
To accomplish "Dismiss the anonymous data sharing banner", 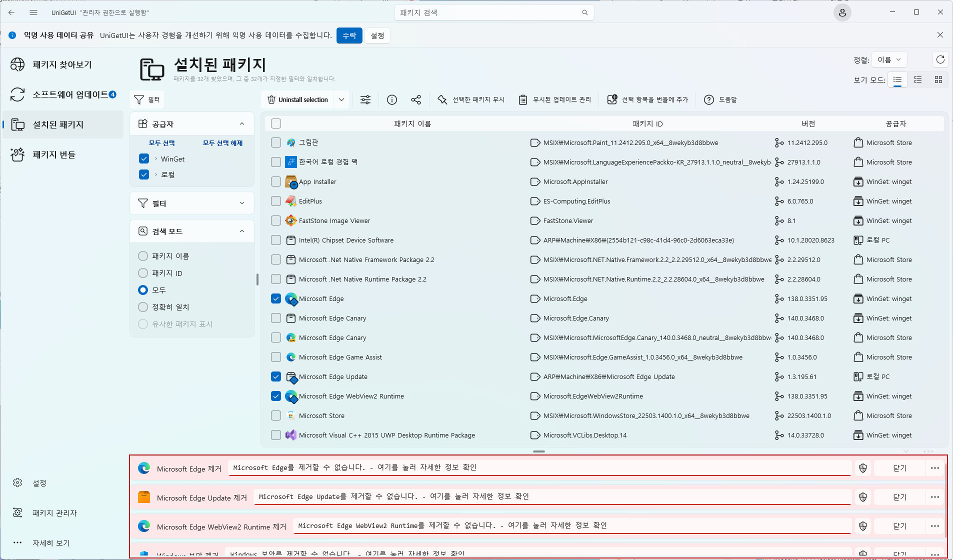I will pyautogui.click(x=940, y=35).
